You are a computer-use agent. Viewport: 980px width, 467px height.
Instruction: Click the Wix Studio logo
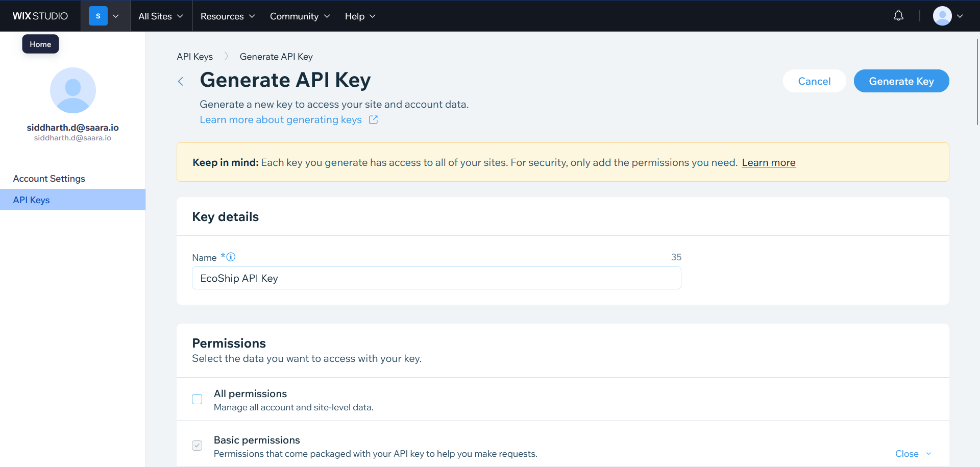tap(40, 16)
